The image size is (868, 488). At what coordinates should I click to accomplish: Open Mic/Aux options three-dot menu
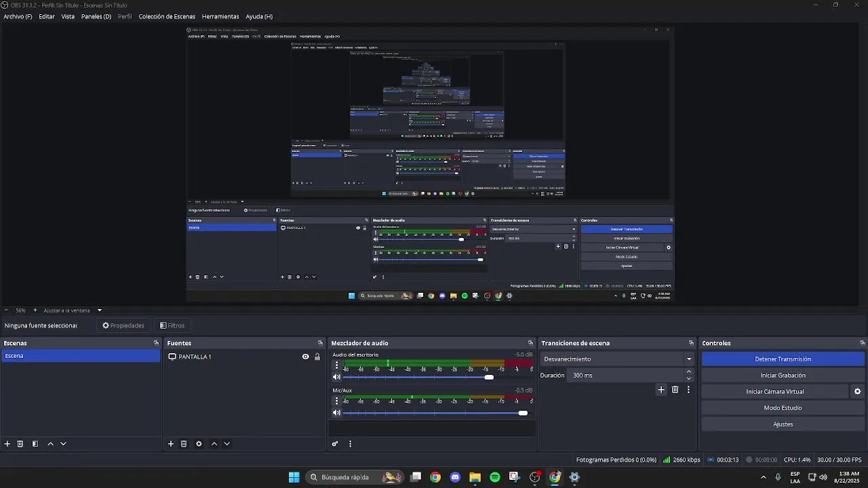click(336, 401)
